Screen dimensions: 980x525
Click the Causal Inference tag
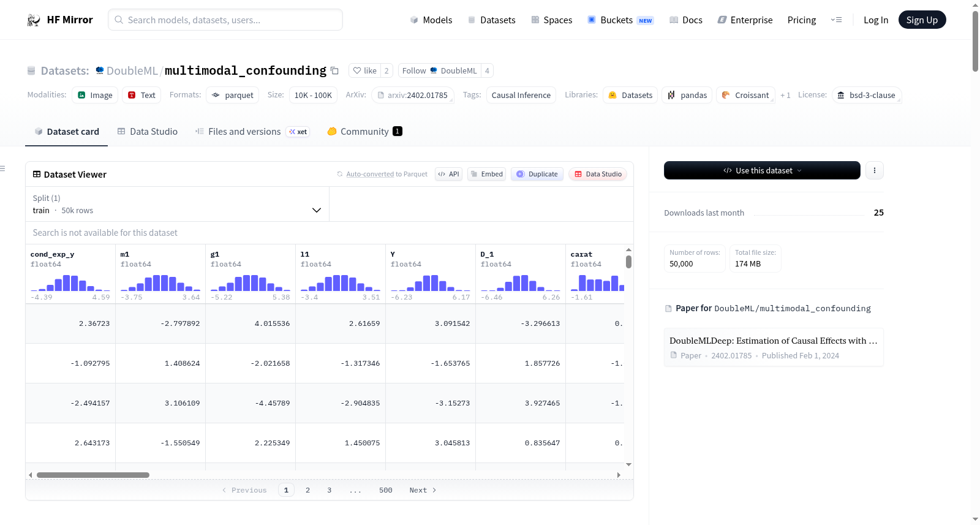(521, 95)
